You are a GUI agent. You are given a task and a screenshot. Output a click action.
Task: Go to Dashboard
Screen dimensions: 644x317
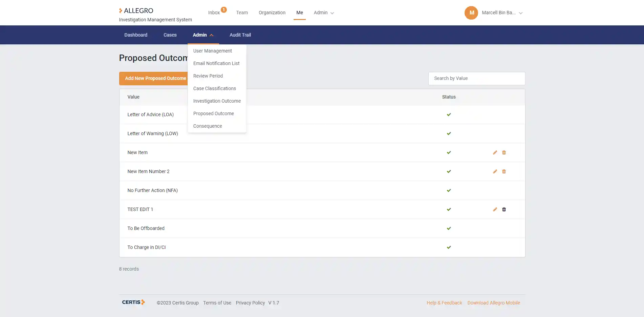(x=136, y=35)
